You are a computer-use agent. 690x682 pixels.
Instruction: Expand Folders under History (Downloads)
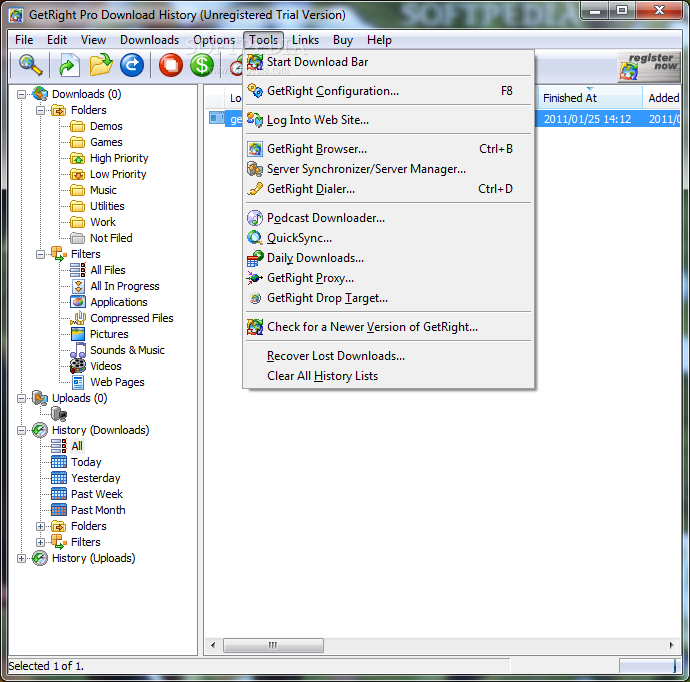coord(40,526)
